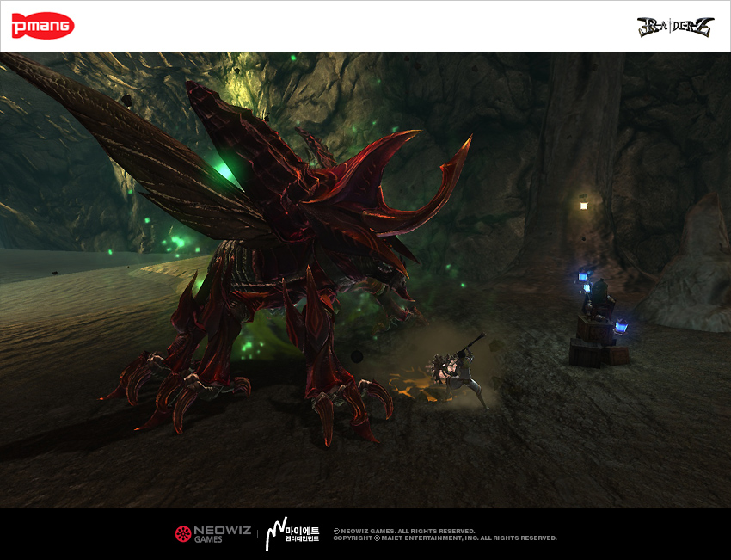The image size is (731, 560).
Task: Click the hanging lantern on the cave wall
Action: point(583,203)
